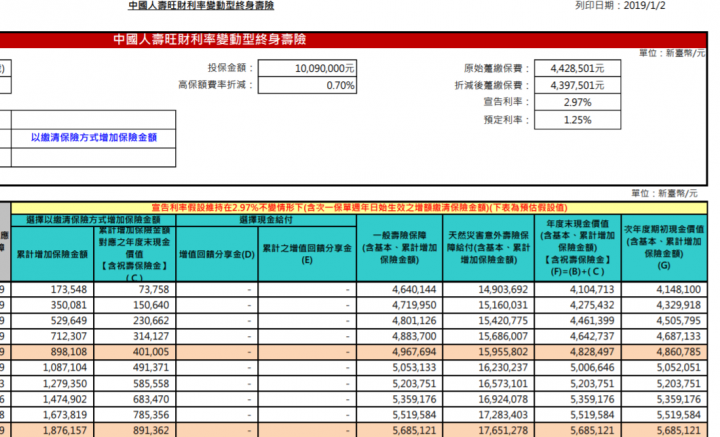Select the 投保金額 field showing 10,090,000元

pyautogui.click(x=307, y=68)
